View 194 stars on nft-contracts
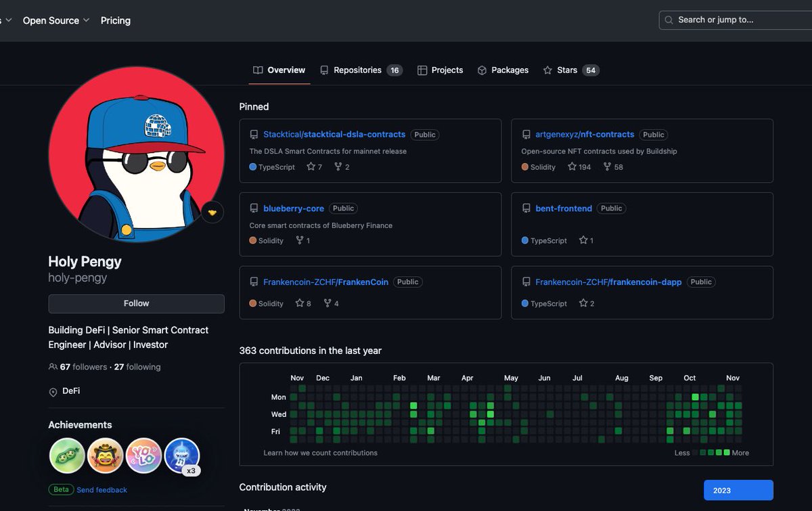The height and width of the screenshot is (511, 812). point(579,166)
